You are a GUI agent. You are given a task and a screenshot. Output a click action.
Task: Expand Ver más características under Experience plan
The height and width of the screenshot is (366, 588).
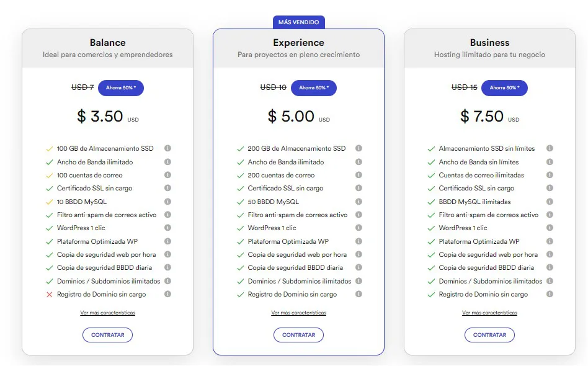298,313
